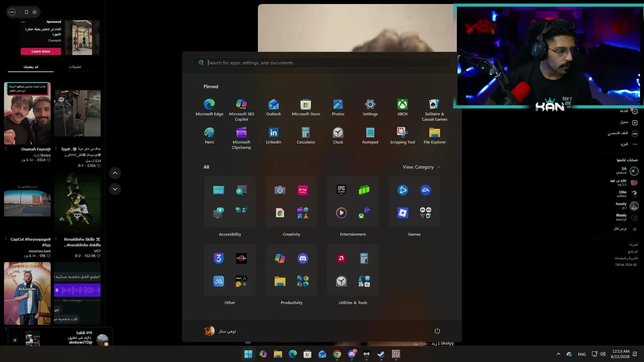Open the LinkedIn pinned app

pos(274,136)
